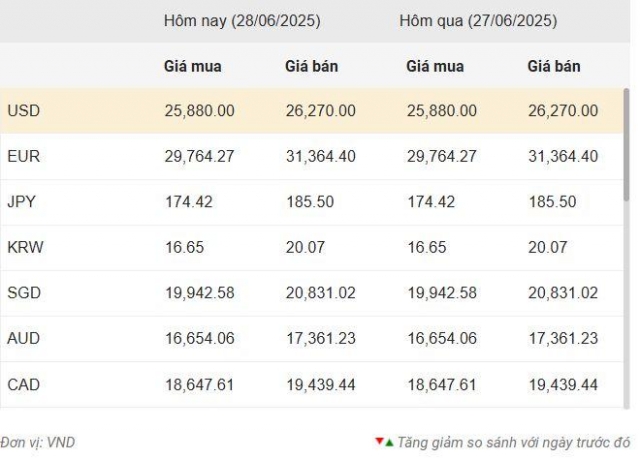Select the CAD currency row

tap(312, 385)
